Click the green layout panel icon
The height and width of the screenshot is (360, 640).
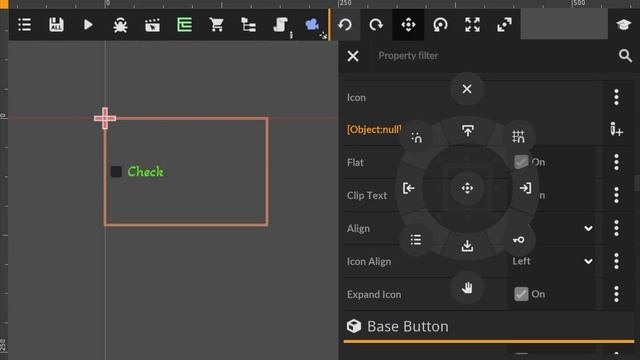[184, 25]
